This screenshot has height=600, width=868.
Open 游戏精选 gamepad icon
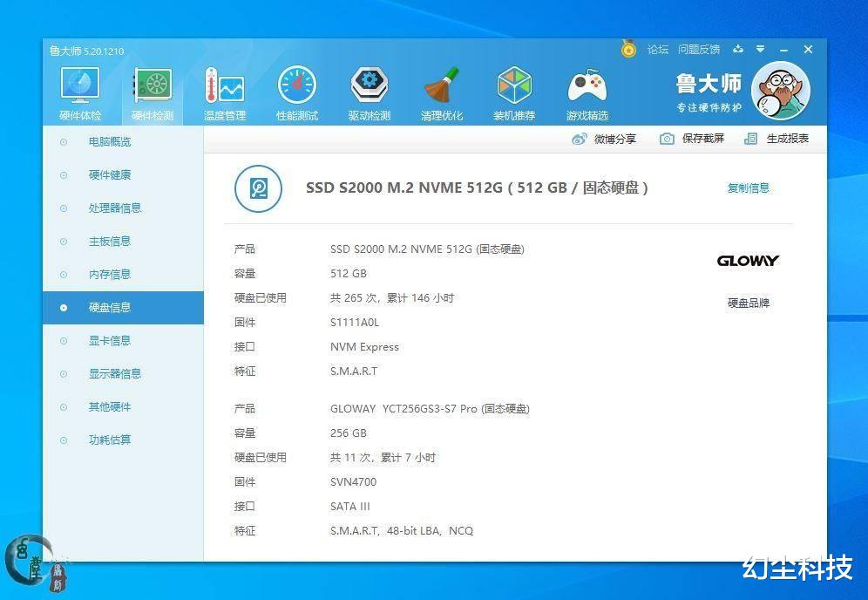pyautogui.click(x=587, y=93)
